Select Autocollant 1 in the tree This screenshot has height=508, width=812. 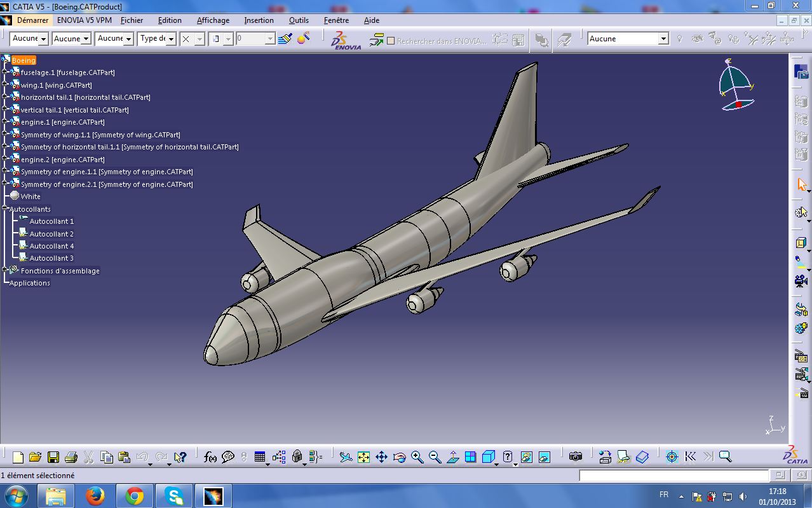pyautogui.click(x=51, y=221)
